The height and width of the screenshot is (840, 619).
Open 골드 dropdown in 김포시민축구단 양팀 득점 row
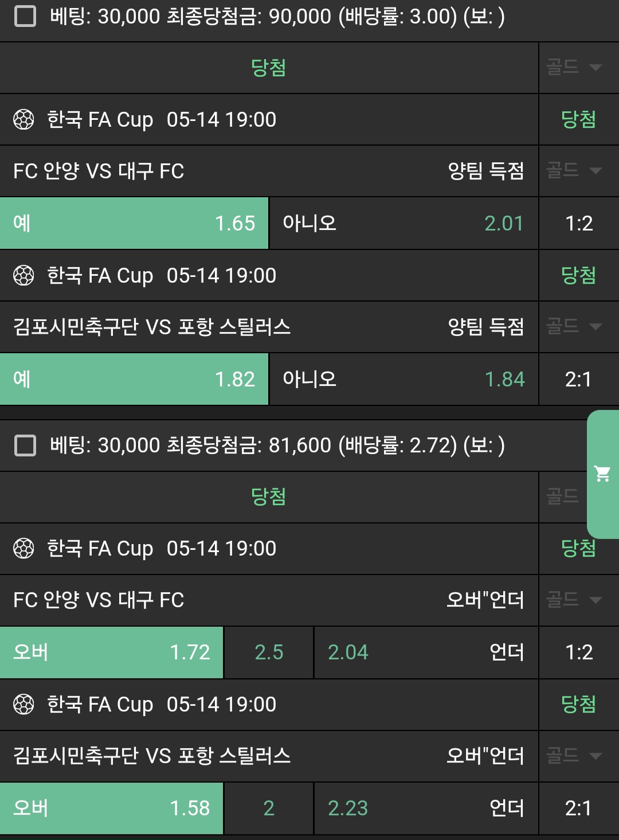coord(574,326)
